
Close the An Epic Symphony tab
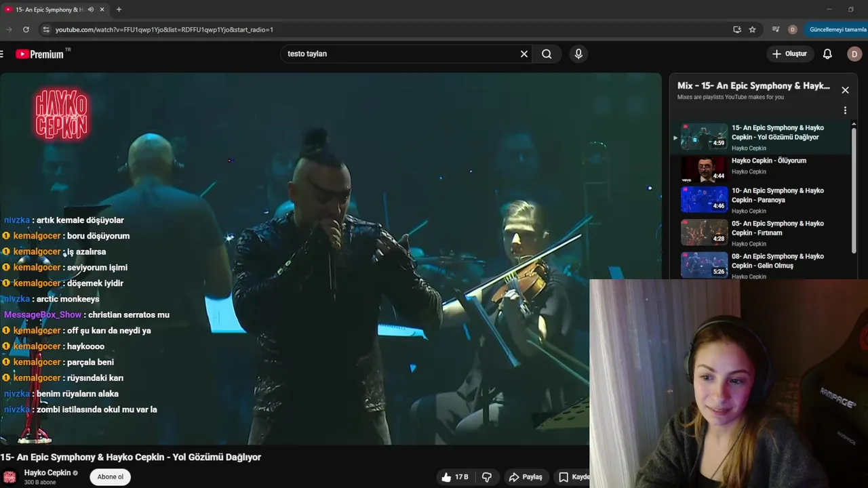tap(102, 9)
